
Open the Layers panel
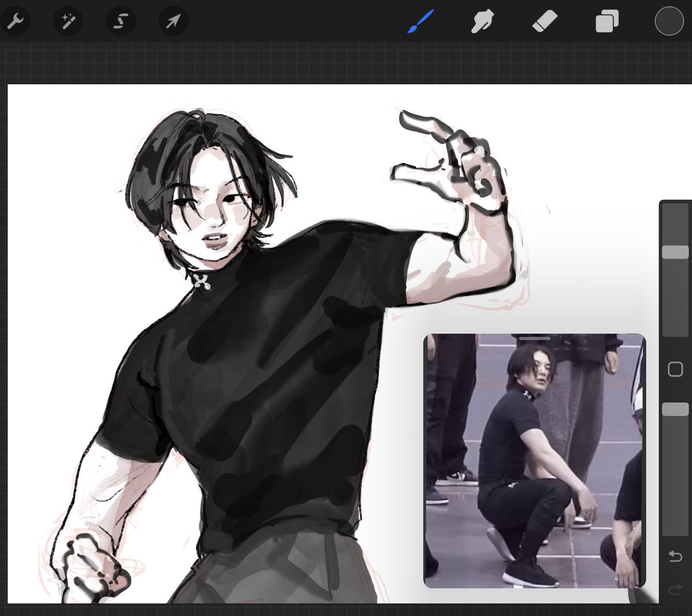[x=607, y=22]
